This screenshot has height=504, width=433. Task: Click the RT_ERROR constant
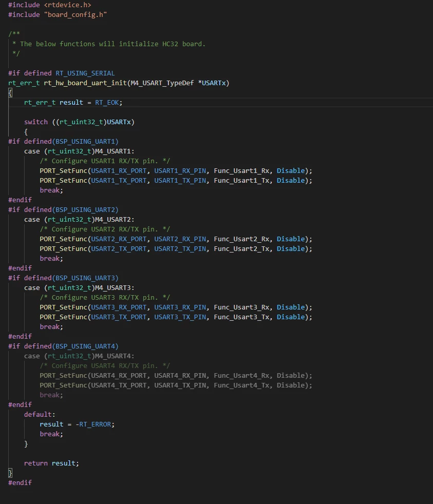tap(95, 424)
